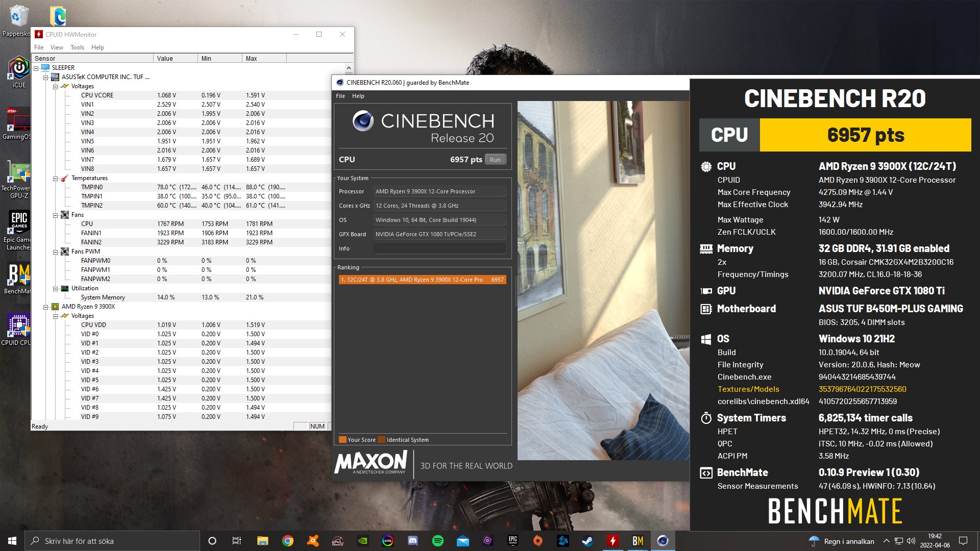Open network status in system tray
This screenshot has height=551, width=980.
(899, 541)
